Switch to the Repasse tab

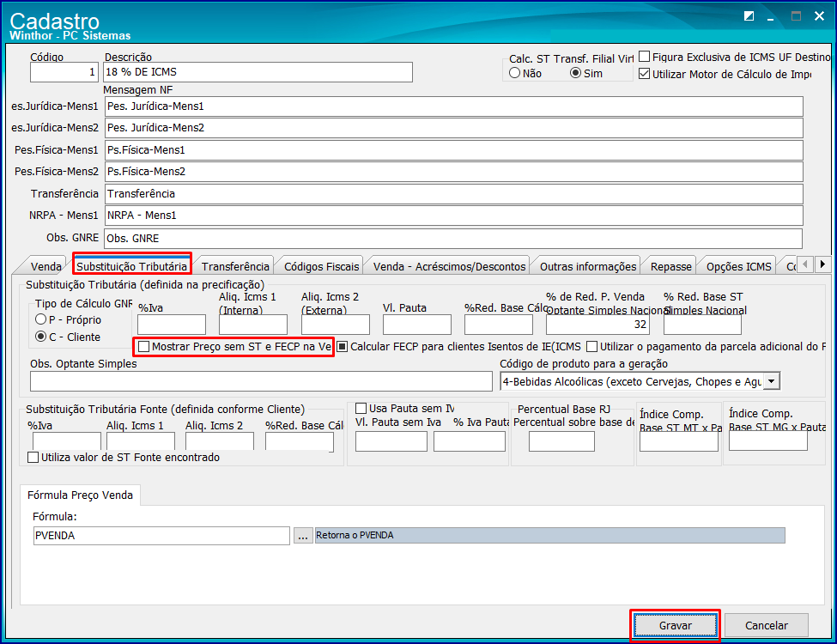click(671, 266)
